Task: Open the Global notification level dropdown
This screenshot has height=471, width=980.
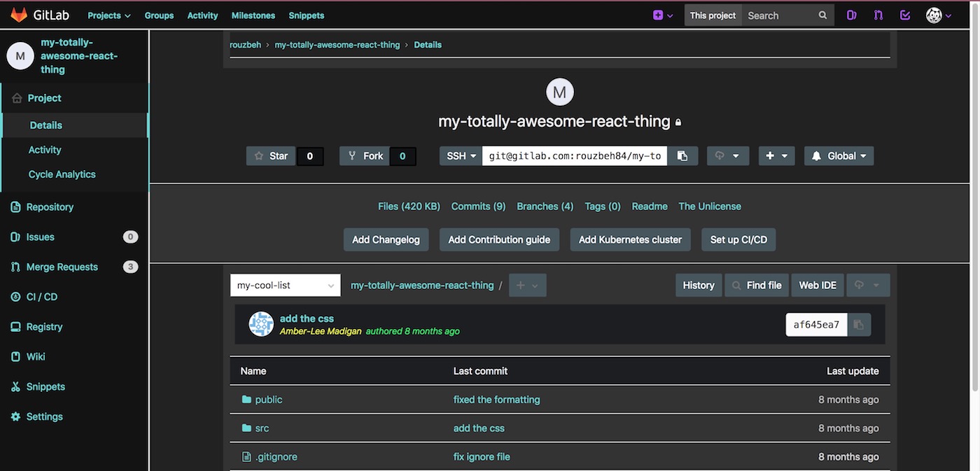Action: pyautogui.click(x=839, y=155)
